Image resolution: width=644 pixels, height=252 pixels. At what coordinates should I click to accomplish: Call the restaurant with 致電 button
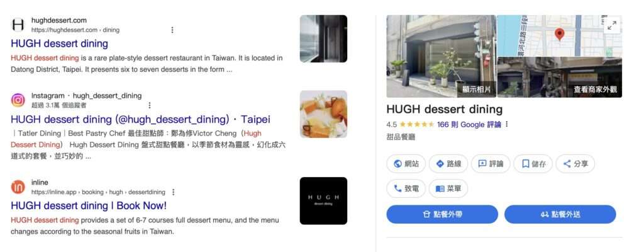pos(406,188)
